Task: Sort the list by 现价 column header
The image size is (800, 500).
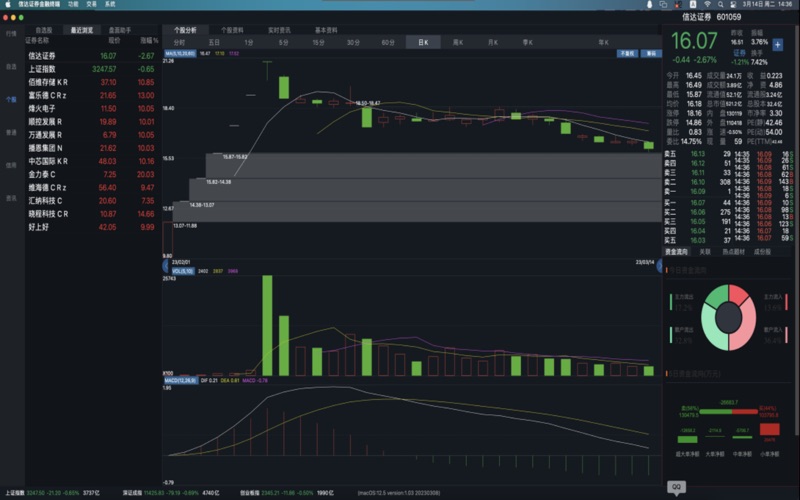Action: 114,40
